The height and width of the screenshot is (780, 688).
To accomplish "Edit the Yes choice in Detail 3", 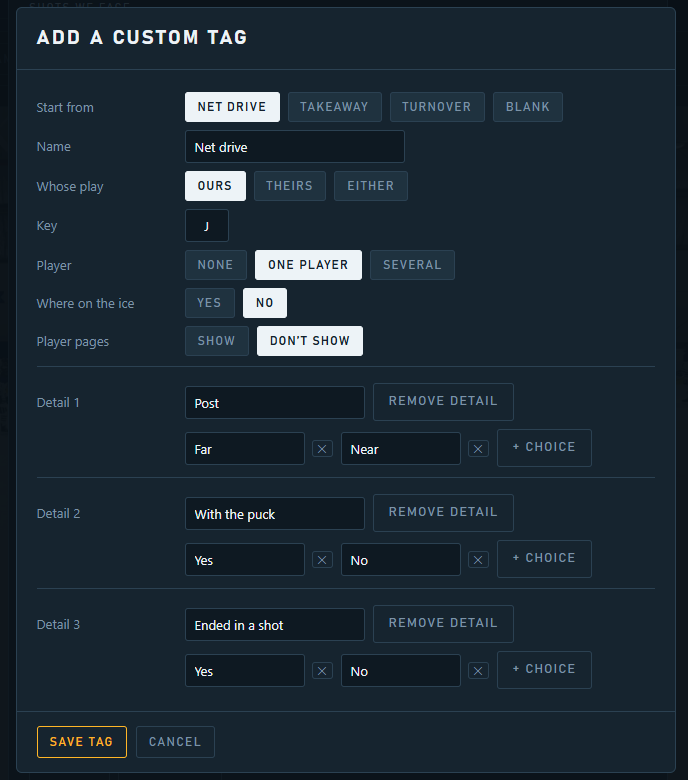I will pos(245,671).
